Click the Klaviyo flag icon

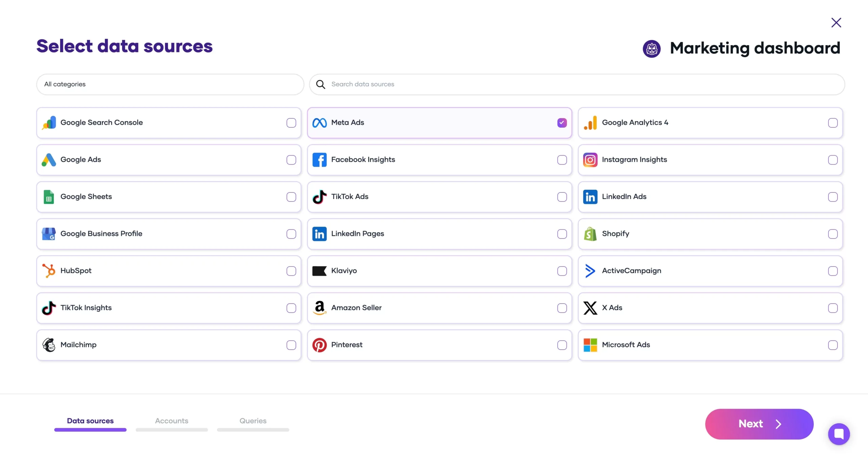click(319, 271)
